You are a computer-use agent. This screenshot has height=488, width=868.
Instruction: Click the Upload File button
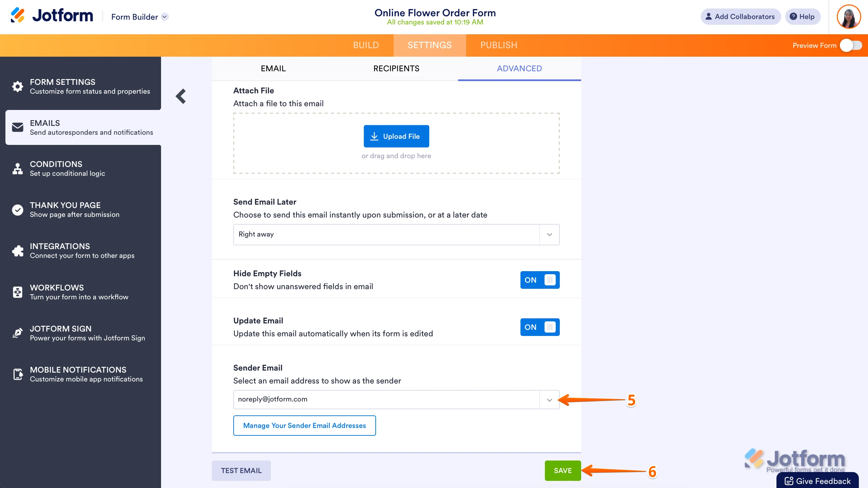tap(396, 136)
